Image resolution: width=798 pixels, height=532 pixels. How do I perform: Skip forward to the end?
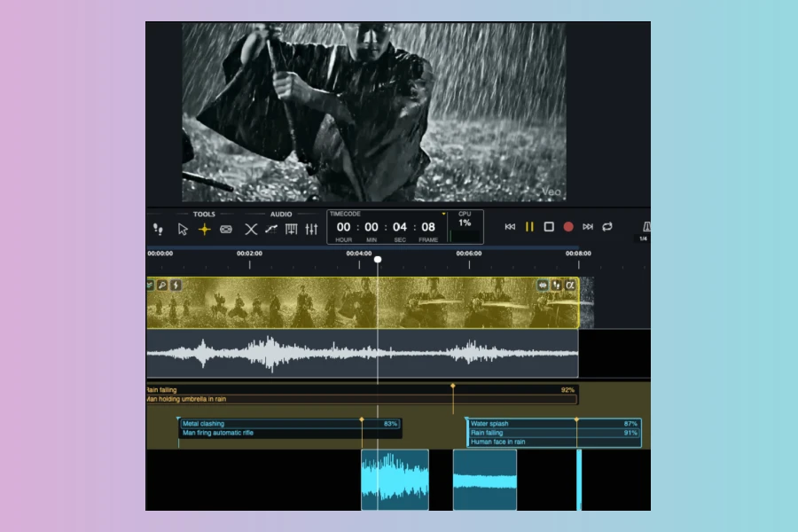[x=588, y=227]
